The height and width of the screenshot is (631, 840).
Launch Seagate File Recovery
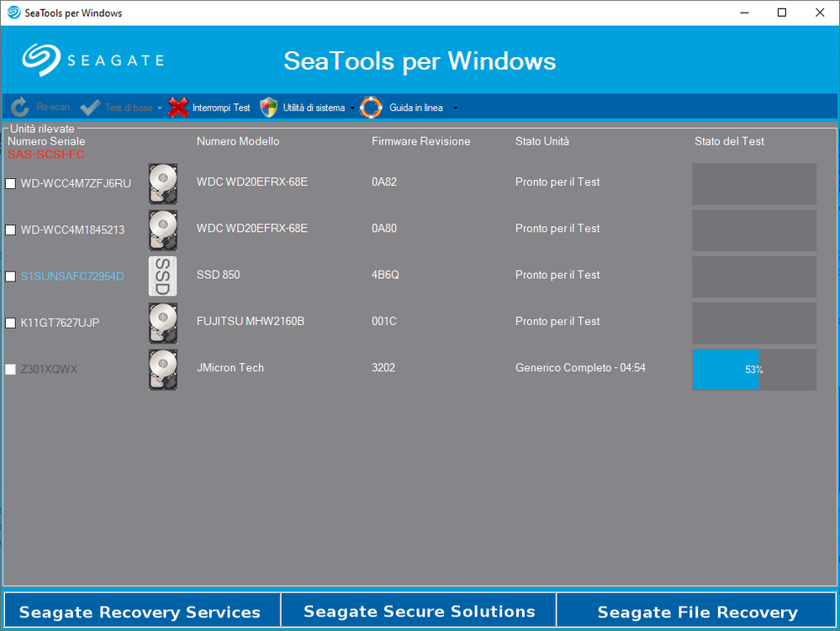point(696,611)
